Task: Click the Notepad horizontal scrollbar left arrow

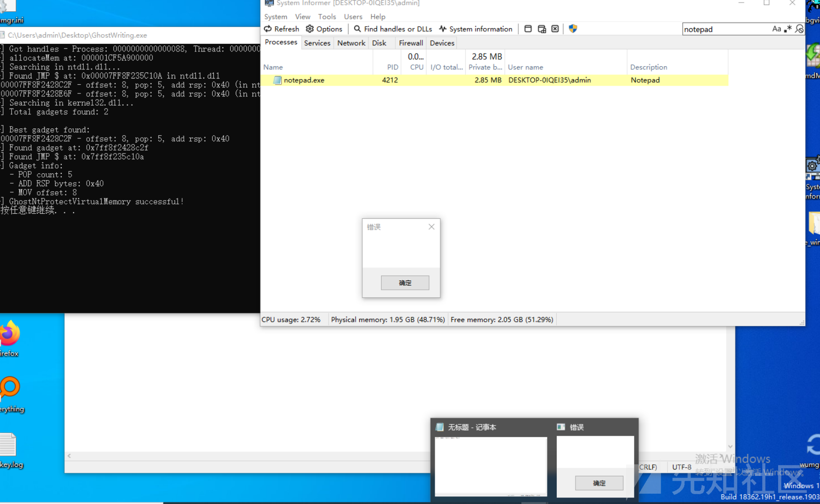Action: click(69, 456)
